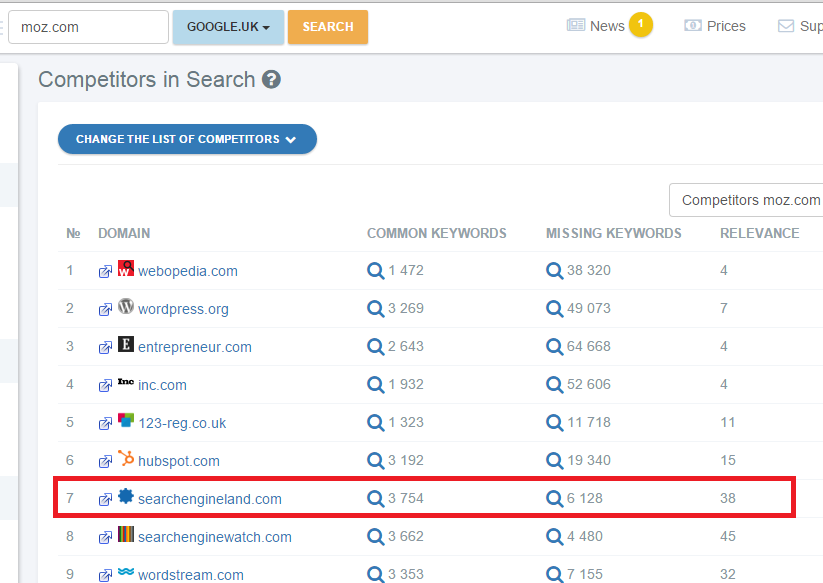Click the Competitors in Search heading
823x583 pixels.
tap(147, 80)
